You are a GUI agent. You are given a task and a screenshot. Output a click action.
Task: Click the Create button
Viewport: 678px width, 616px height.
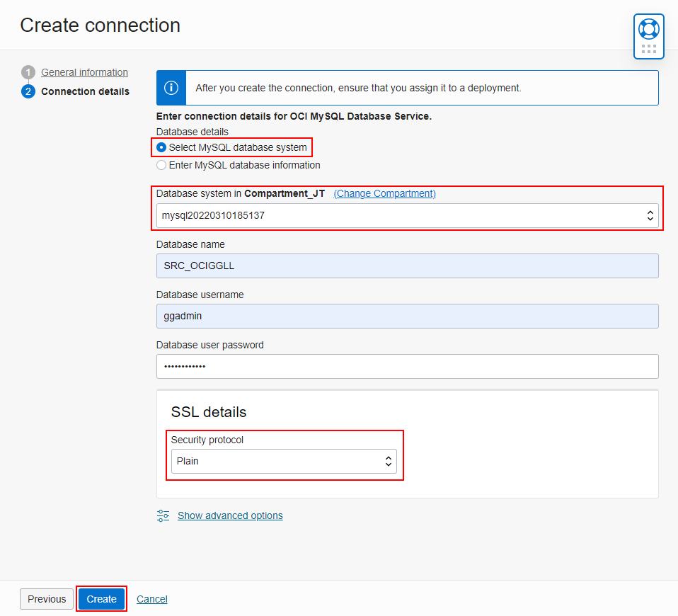pyautogui.click(x=101, y=598)
